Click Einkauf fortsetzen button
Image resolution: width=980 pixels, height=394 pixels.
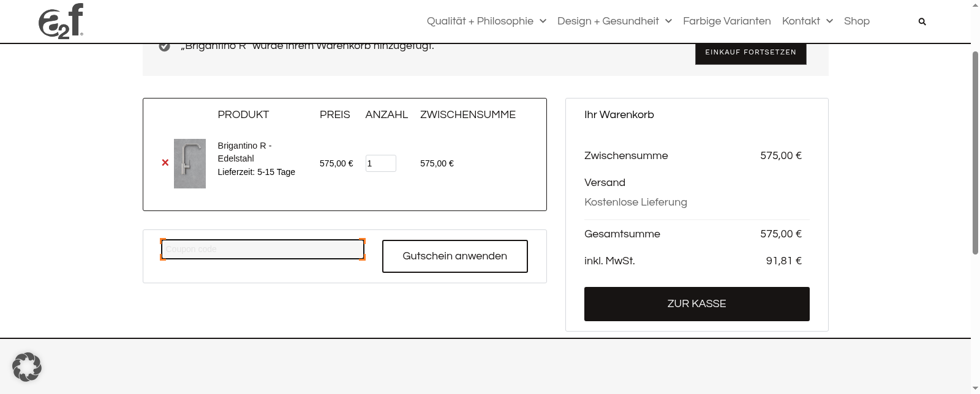(x=751, y=53)
